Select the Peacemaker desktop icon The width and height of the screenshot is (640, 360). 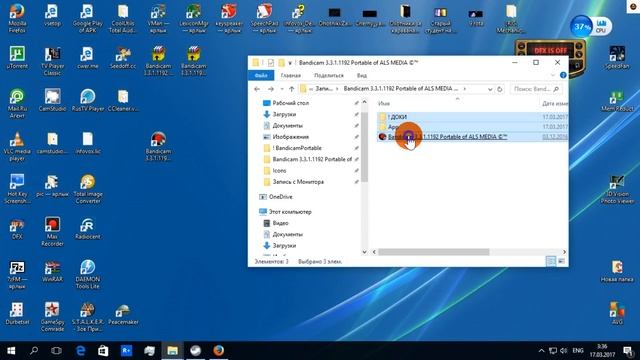tap(123, 313)
